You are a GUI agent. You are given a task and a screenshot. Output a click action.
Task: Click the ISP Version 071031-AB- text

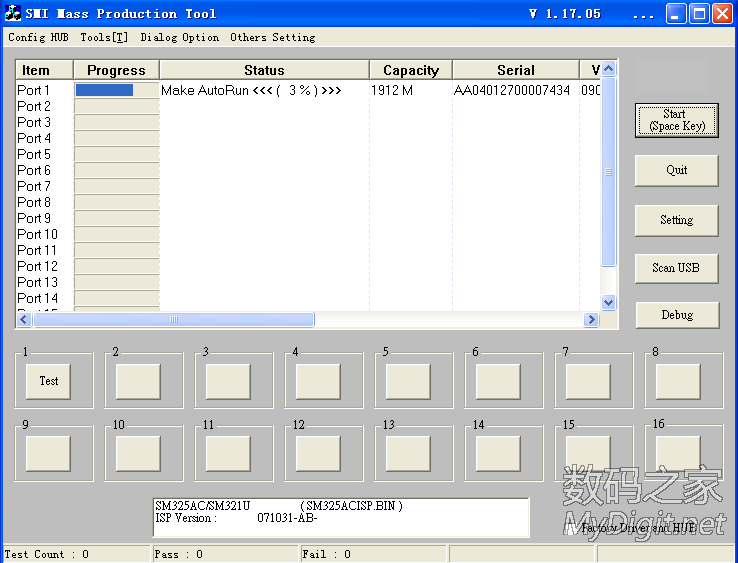236,518
